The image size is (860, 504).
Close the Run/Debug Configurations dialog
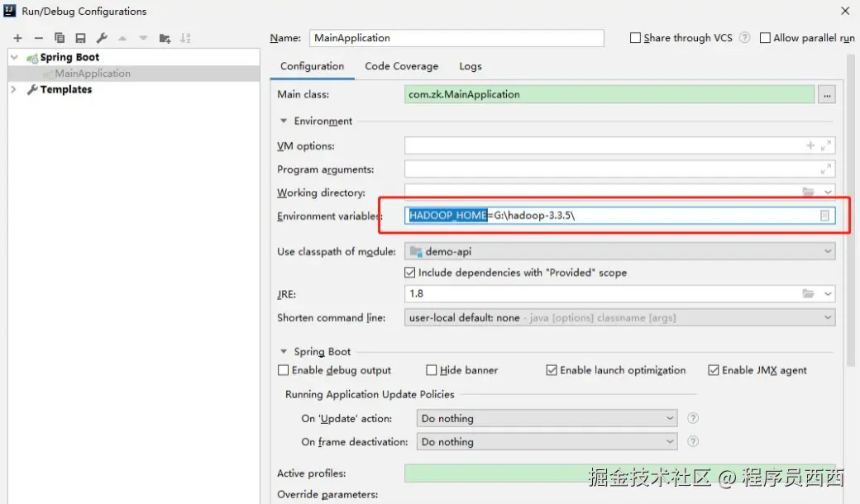click(x=845, y=11)
